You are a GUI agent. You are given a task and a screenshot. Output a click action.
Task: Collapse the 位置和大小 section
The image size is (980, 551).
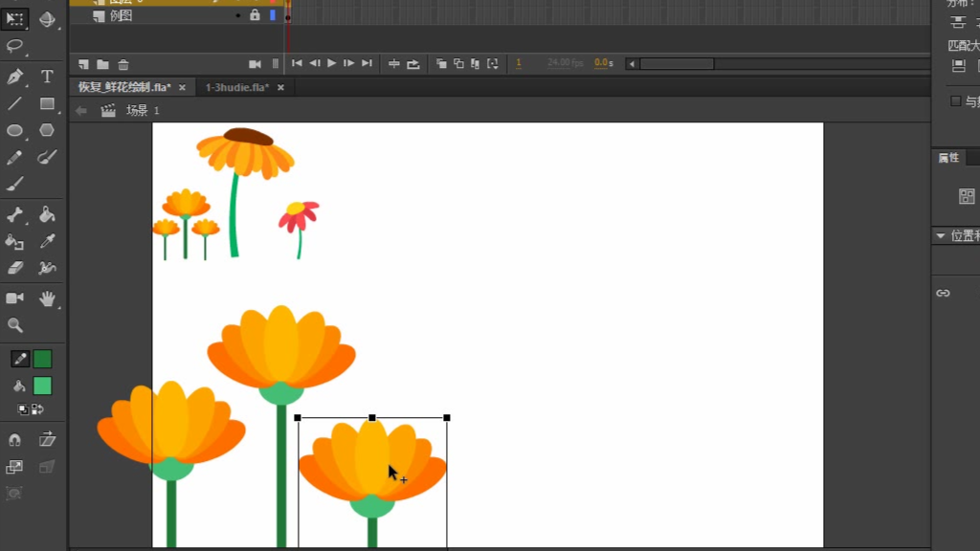point(941,235)
